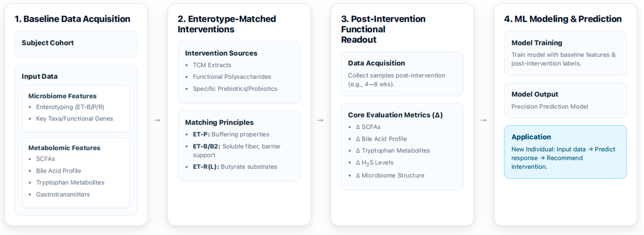
Task: Select the Δ H2S Levels metric
Action: tap(374, 163)
